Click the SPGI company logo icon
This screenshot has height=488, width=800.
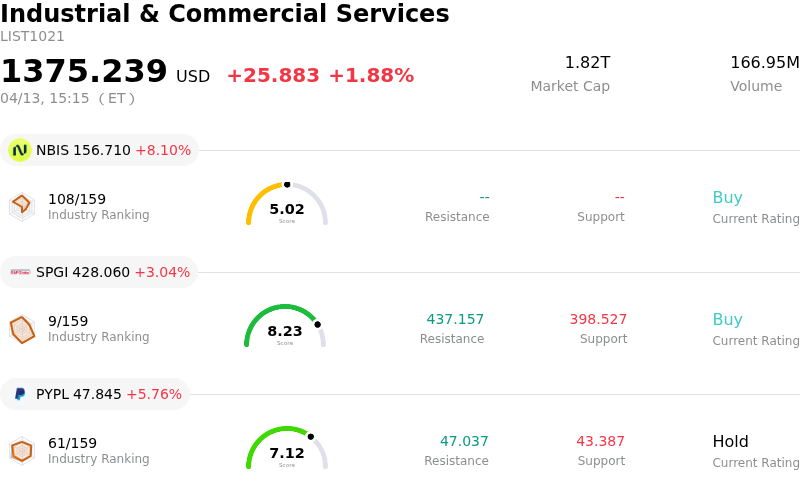[20, 272]
